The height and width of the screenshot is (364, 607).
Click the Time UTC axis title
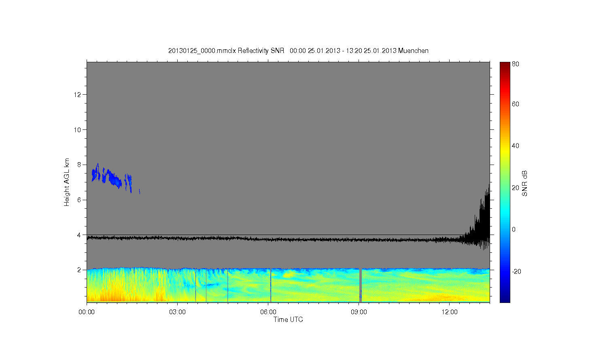(x=288, y=320)
